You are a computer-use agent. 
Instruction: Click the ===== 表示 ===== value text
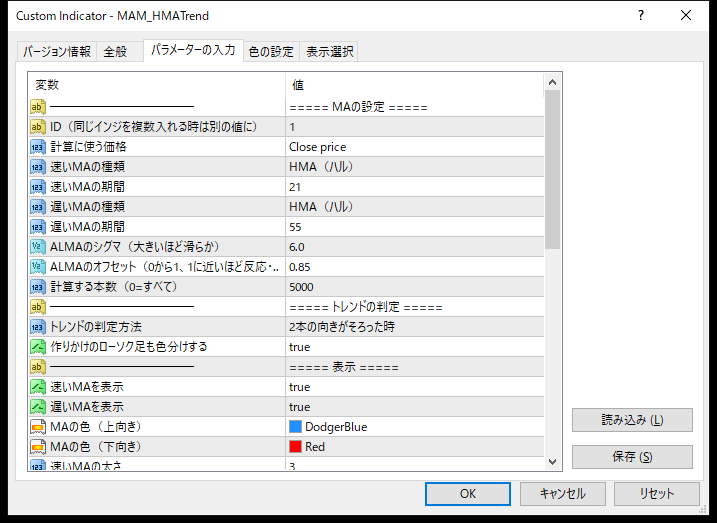tap(344, 367)
